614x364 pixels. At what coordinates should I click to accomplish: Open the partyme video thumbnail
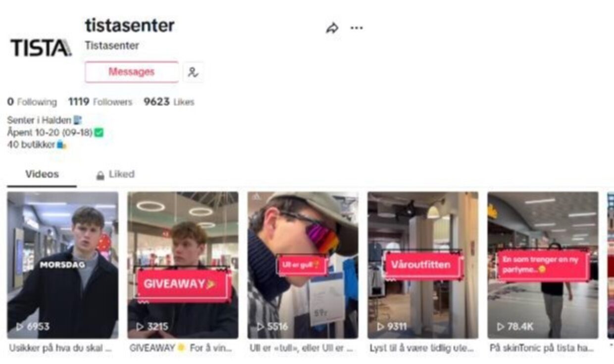543,265
